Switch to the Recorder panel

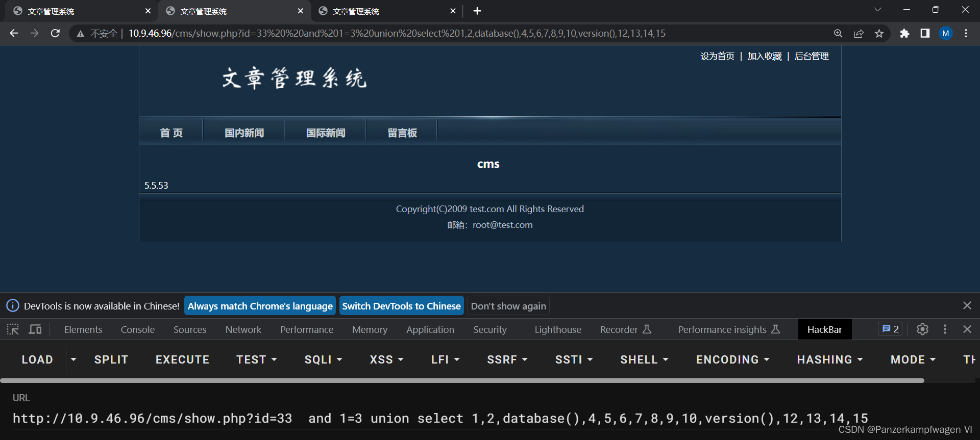click(x=626, y=330)
